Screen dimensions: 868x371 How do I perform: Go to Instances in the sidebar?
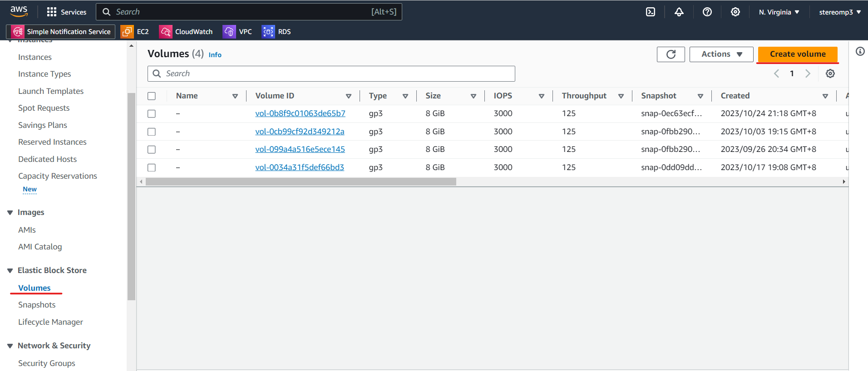pyautogui.click(x=35, y=57)
